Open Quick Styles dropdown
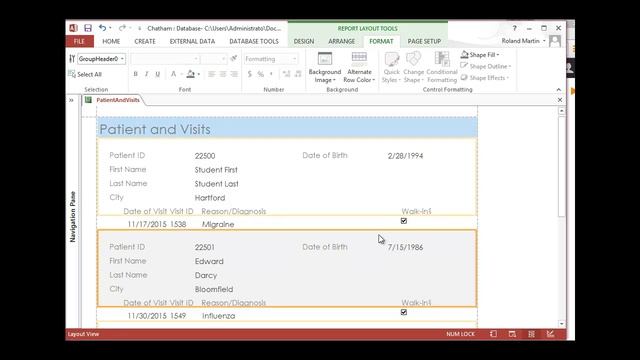Viewport: 640px width, 360px height. click(391, 68)
